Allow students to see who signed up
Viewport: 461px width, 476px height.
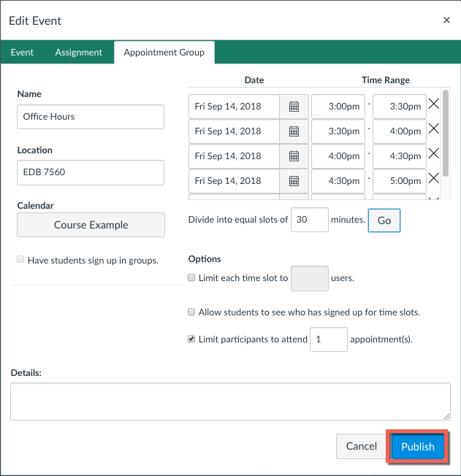[x=192, y=312]
